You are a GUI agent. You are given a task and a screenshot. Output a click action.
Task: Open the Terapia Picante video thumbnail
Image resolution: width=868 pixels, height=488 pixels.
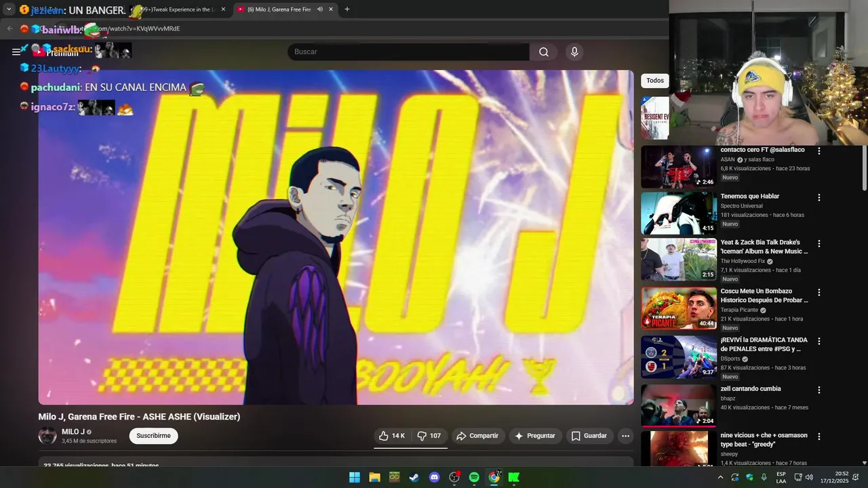[x=679, y=308]
